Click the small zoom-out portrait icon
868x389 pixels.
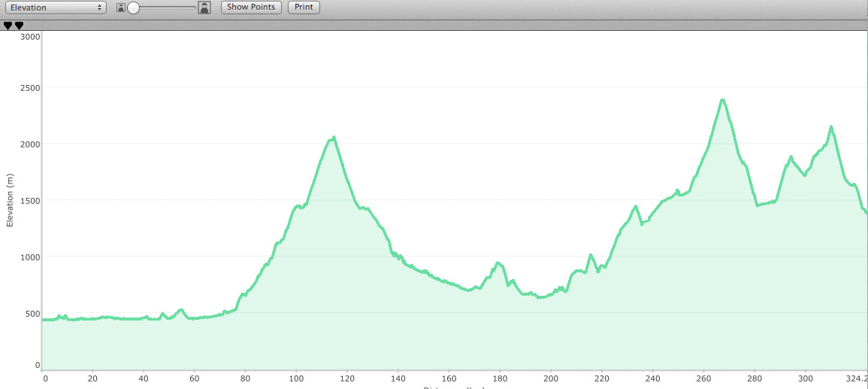[x=120, y=8]
